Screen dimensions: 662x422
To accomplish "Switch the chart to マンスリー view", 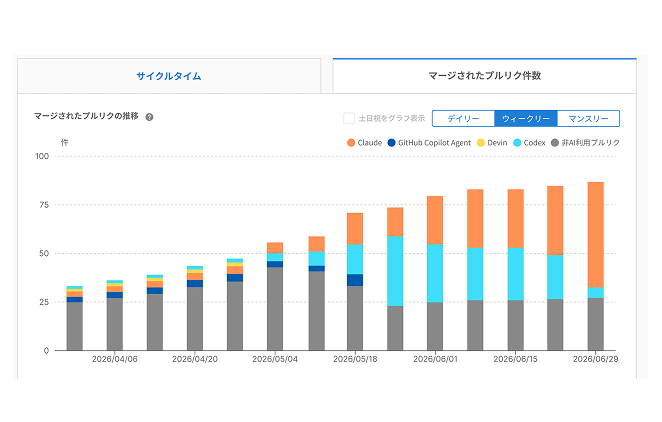I will coord(588,119).
